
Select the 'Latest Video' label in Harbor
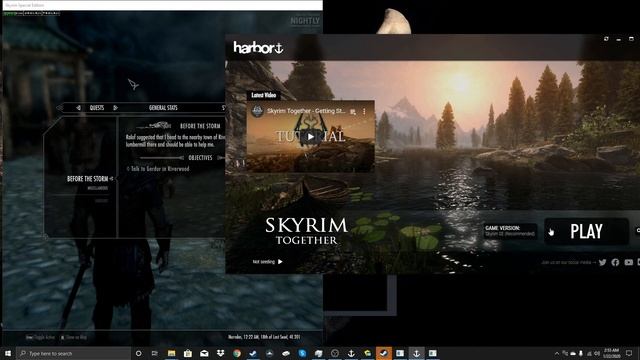pyautogui.click(x=264, y=95)
